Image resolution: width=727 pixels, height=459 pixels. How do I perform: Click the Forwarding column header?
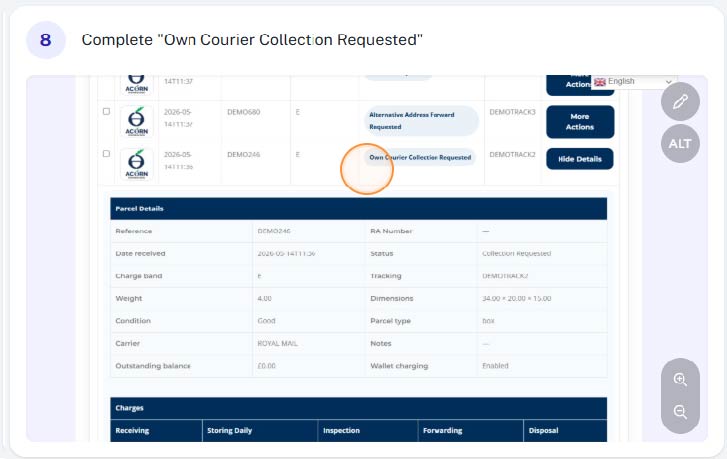pyautogui.click(x=470, y=431)
